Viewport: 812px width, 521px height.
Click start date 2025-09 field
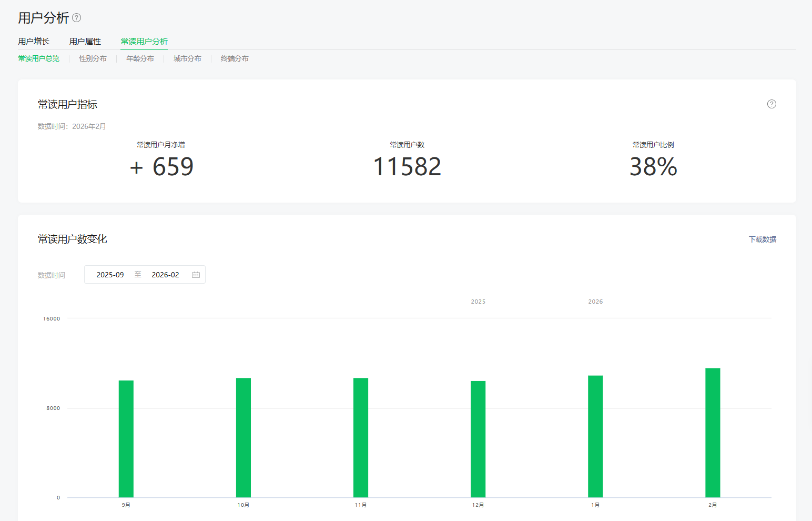tap(110, 275)
